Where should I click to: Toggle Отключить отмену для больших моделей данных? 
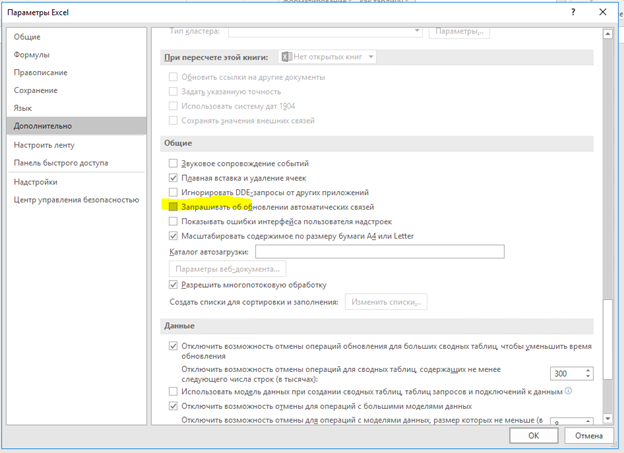[x=173, y=406]
